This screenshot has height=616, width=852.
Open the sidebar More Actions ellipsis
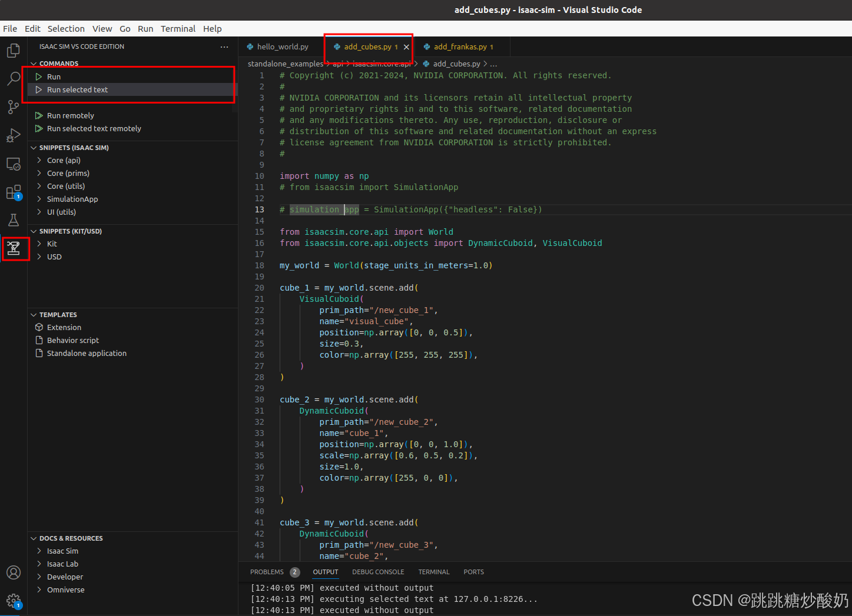(x=224, y=46)
